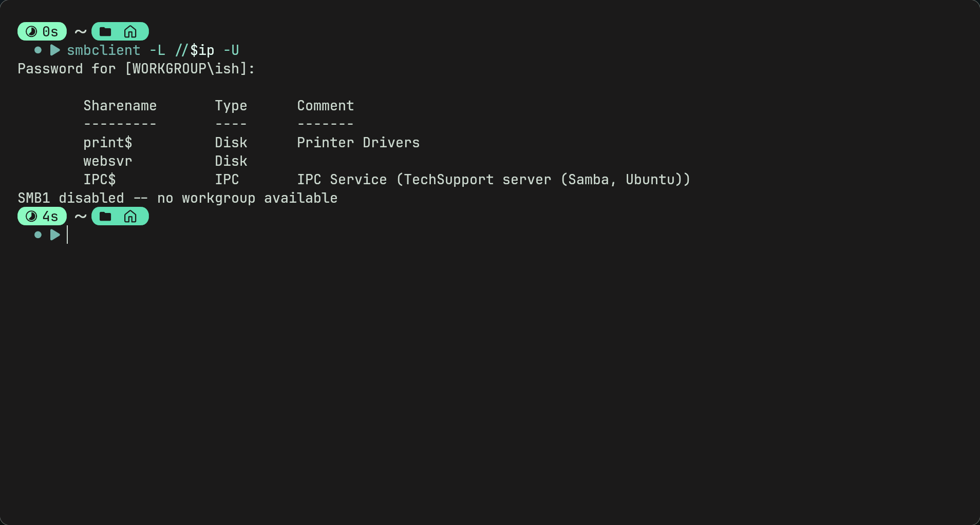Click the clock icon in 0s badge
980x525 pixels.
point(31,32)
